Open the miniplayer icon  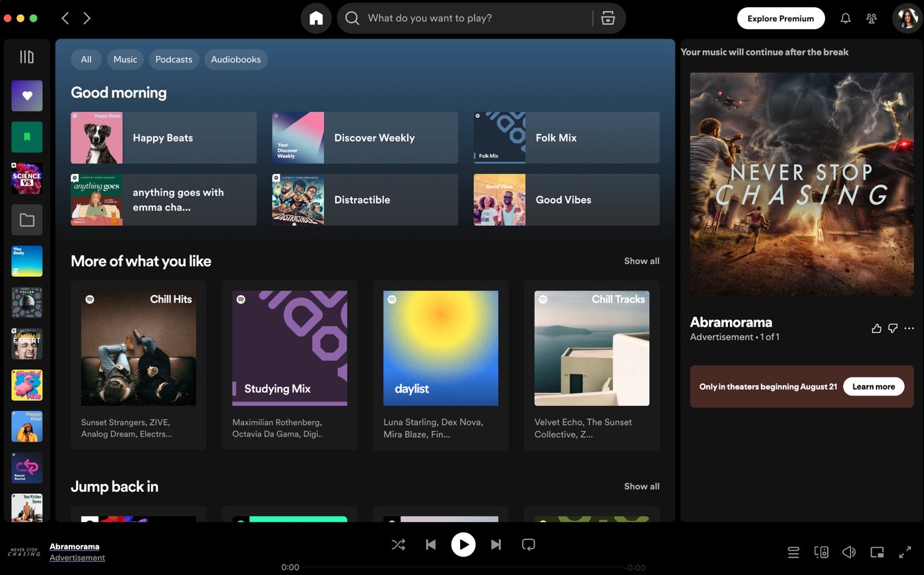coord(877,553)
